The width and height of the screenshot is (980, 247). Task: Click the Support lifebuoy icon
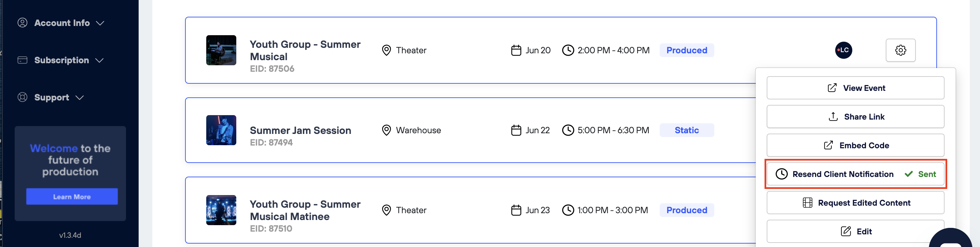[23, 97]
